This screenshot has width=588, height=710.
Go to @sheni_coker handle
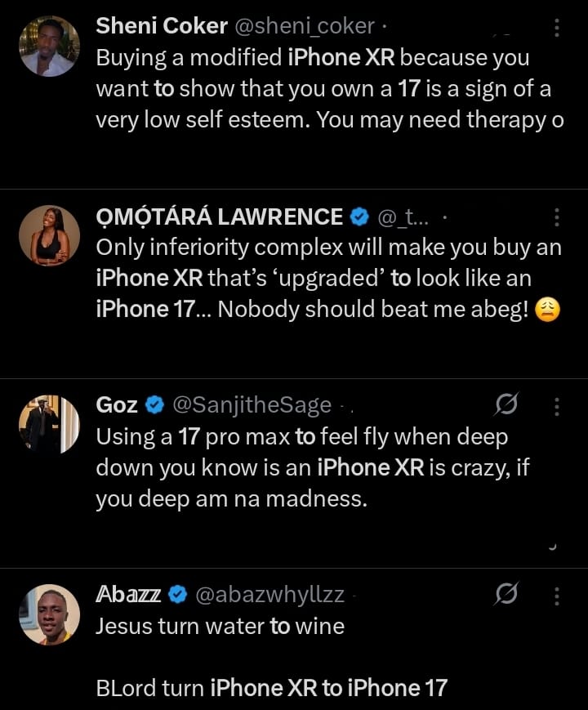(x=305, y=27)
